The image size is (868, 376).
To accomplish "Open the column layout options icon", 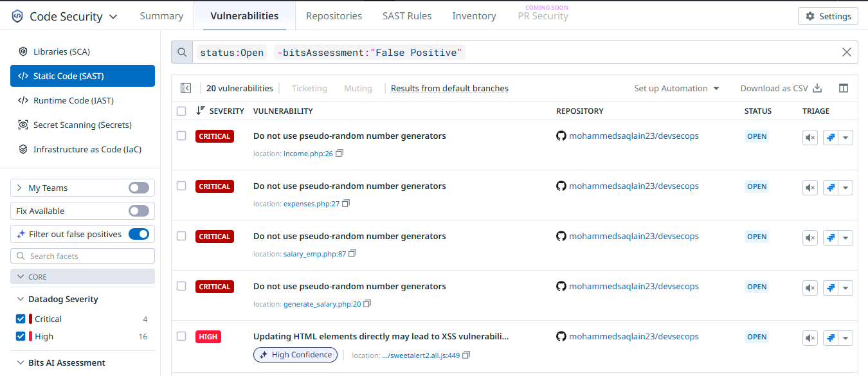I will (844, 89).
